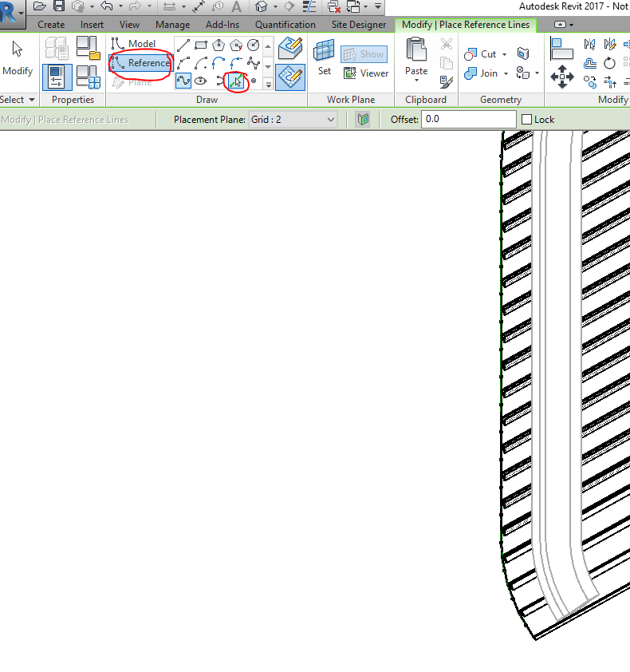Open Customize Quick Access Toolbar dropdown
Image resolution: width=630 pixels, height=672 pixels.
[378, 6]
